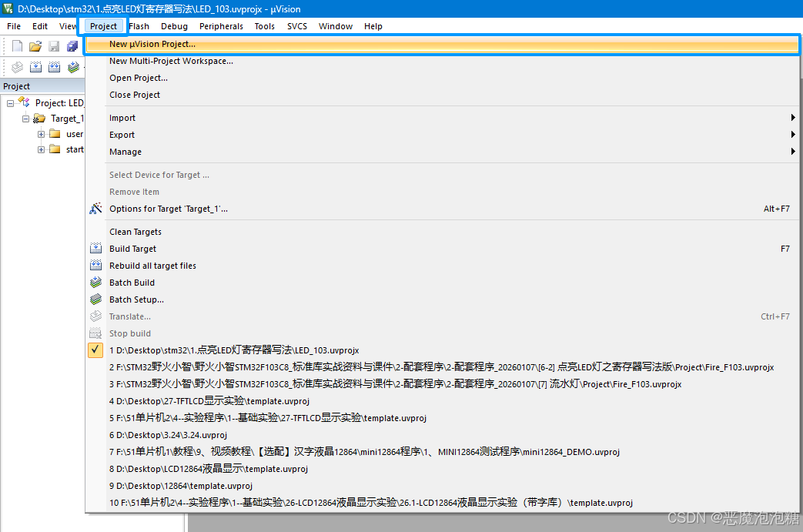Image resolution: width=803 pixels, height=532 pixels.
Task: Open recent project 6 3.24.uvproj
Action: coord(442,435)
